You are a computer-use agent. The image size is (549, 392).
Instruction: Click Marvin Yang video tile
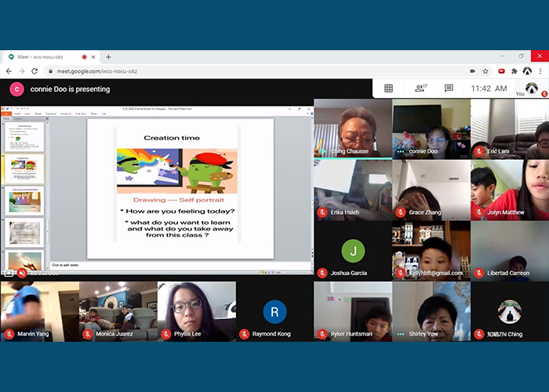click(40, 311)
